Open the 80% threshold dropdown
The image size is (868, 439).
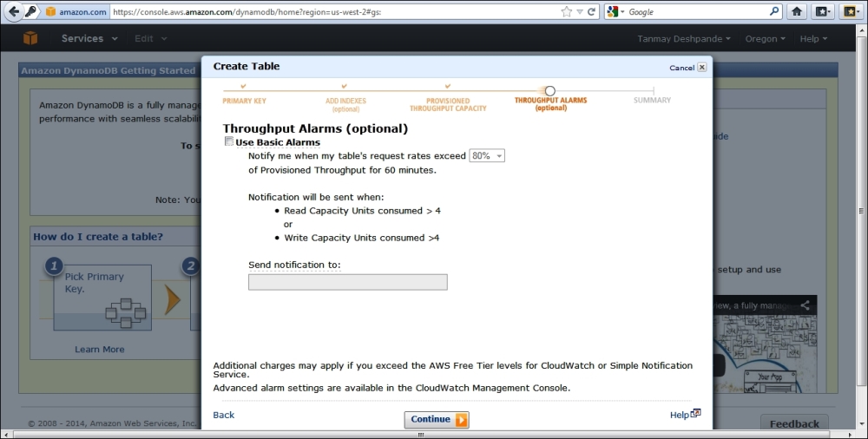pyautogui.click(x=487, y=156)
